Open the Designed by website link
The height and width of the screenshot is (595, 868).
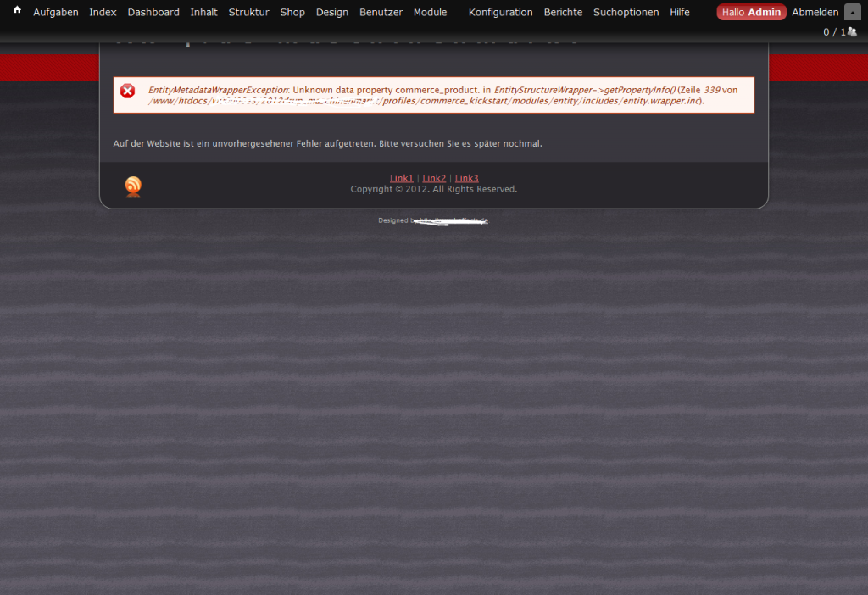pyautogui.click(x=453, y=220)
